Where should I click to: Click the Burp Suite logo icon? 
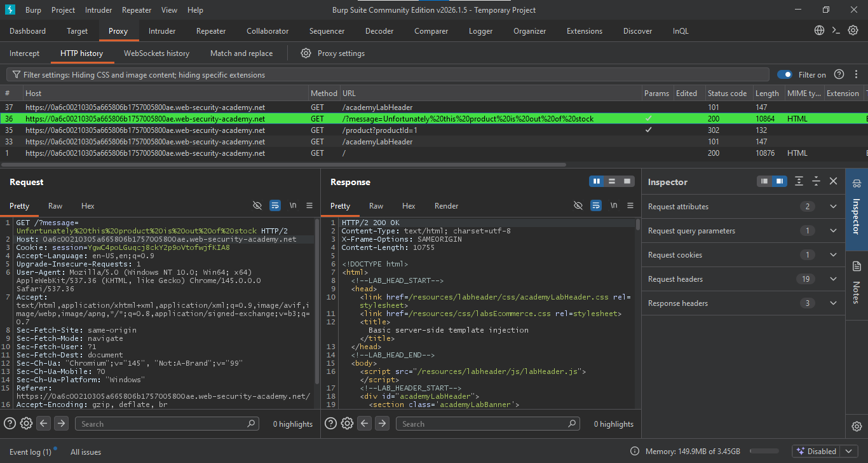point(10,10)
